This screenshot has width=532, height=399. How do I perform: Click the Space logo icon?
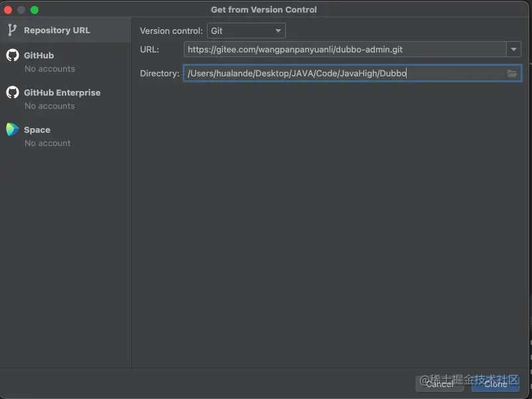(x=13, y=129)
